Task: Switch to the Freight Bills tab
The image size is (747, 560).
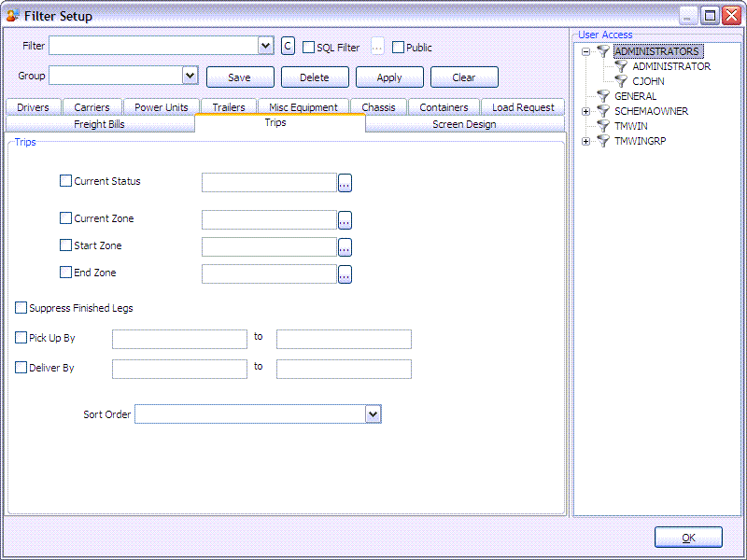Action: click(x=99, y=123)
